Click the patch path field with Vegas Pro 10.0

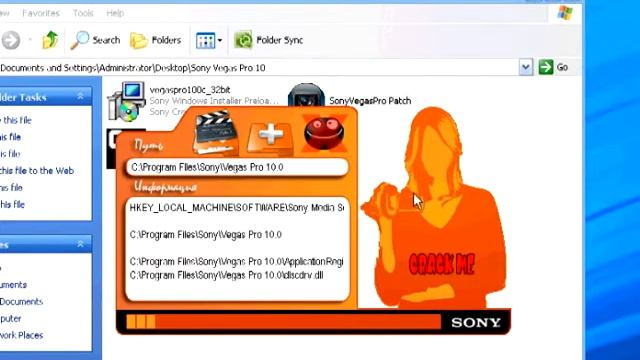(x=237, y=167)
